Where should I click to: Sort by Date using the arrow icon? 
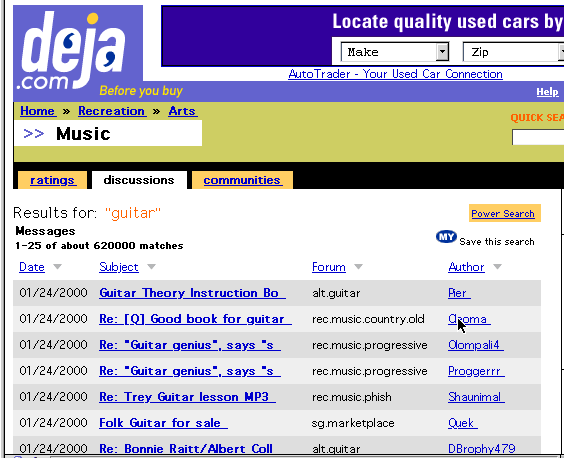point(57,267)
